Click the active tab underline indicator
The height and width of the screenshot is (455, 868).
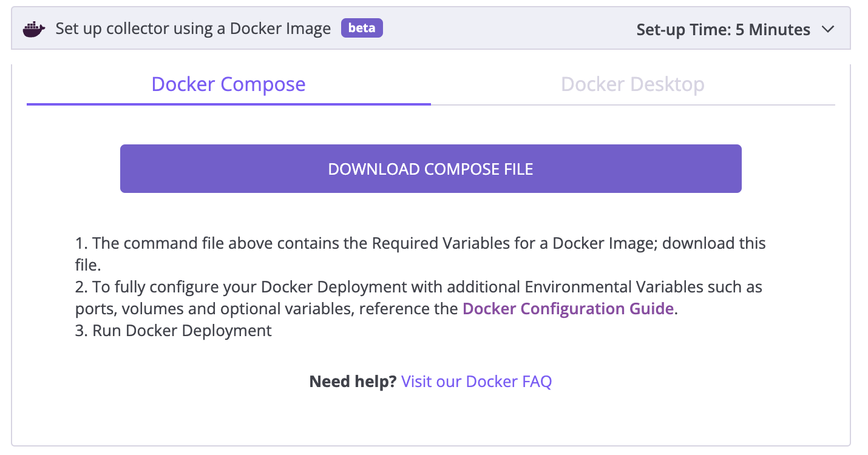click(x=228, y=104)
